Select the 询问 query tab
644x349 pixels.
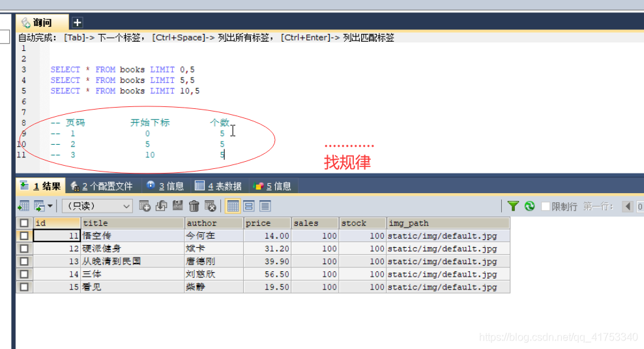[x=42, y=23]
